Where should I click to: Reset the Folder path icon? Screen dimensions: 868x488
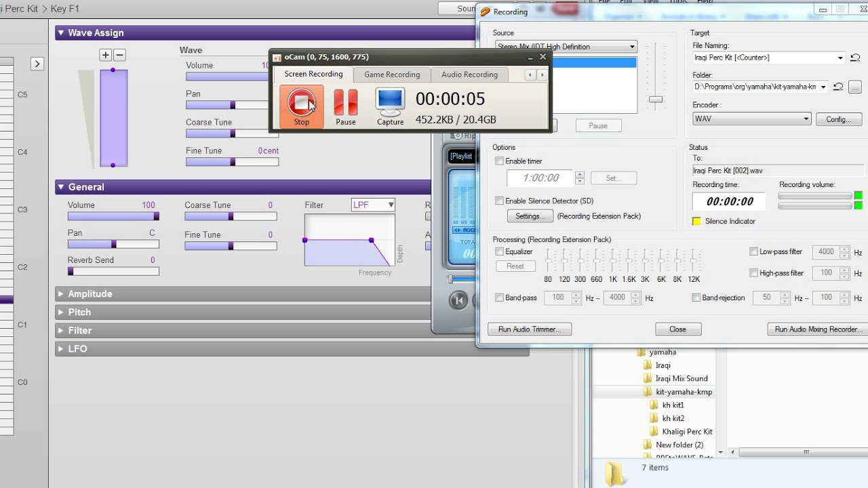tap(838, 87)
